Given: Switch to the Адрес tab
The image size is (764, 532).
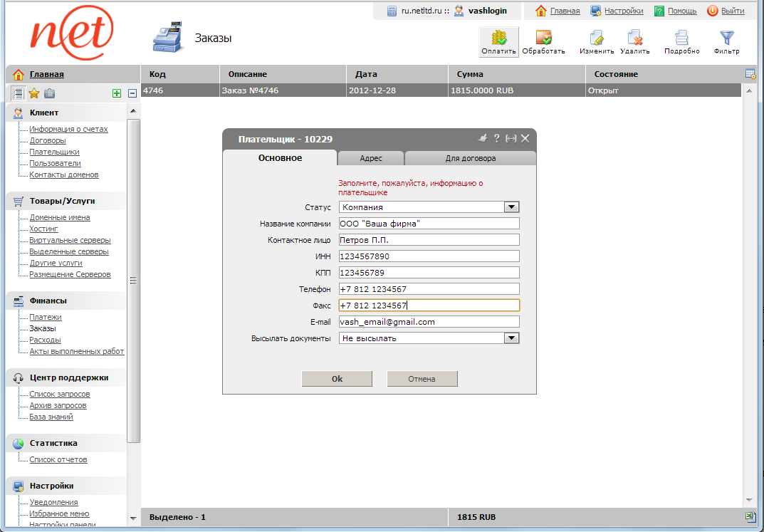Looking at the screenshot, I should point(371,159).
